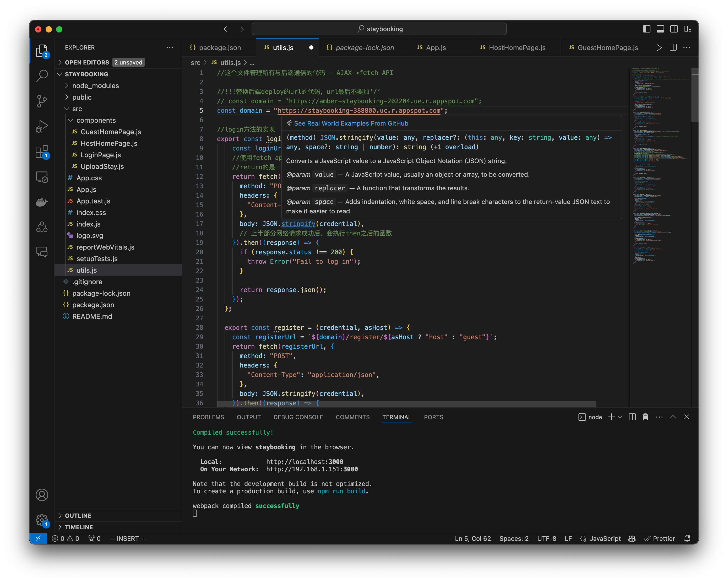Switch to the PROBLEMS panel tab
Image resolution: width=728 pixels, height=583 pixels.
click(208, 417)
